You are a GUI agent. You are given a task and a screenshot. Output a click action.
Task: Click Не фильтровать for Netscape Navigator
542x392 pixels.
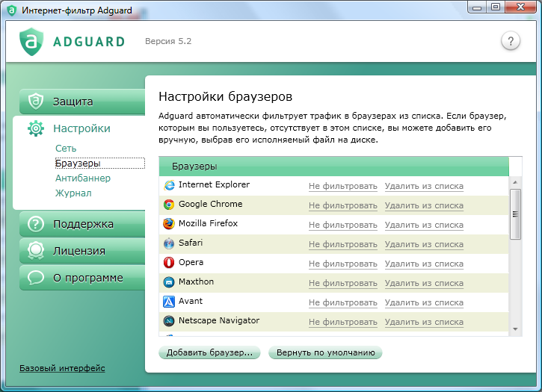pos(343,322)
